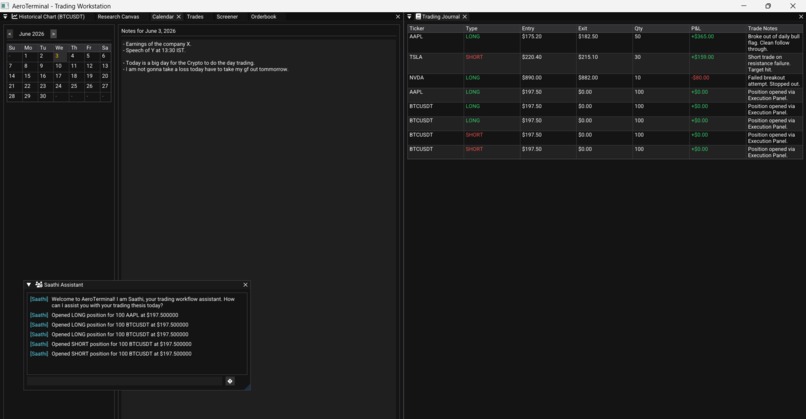The height and width of the screenshot is (419, 806).
Task: Select June 10 in the calendar
Action: click(58, 66)
